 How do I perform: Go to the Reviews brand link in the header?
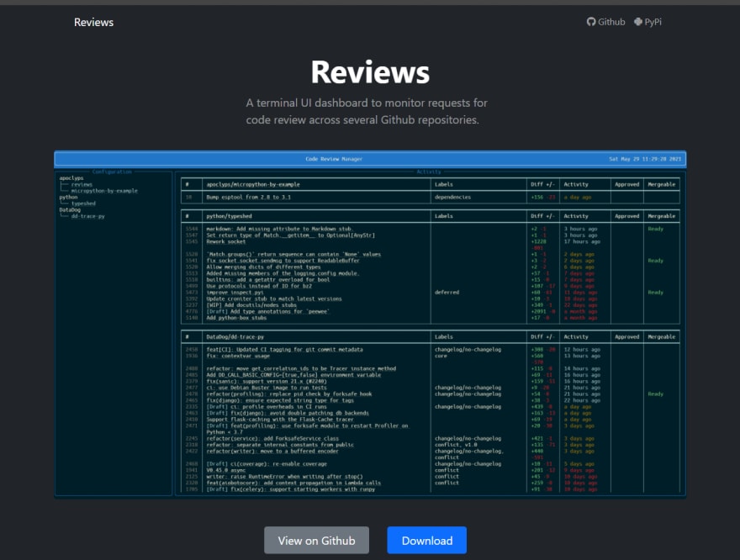(93, 22)
